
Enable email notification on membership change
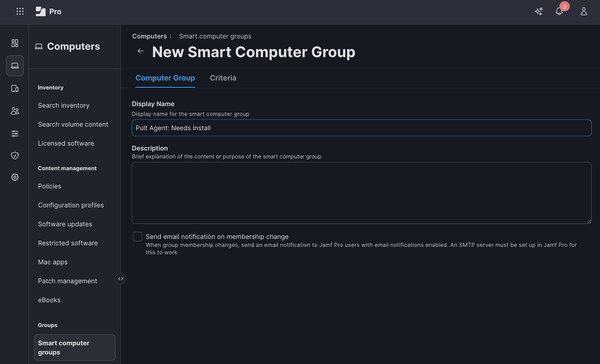pyautogui.click(x=137, y=237)
